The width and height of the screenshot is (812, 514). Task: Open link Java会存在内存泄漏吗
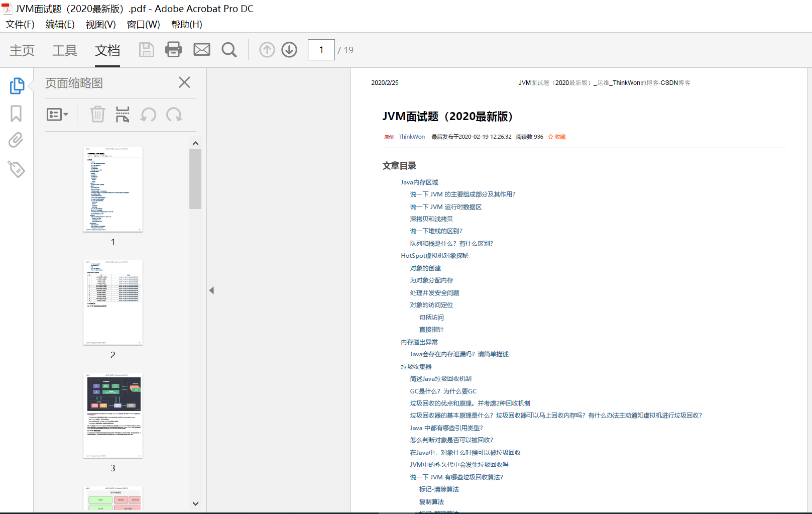click(x=459, y=354)
